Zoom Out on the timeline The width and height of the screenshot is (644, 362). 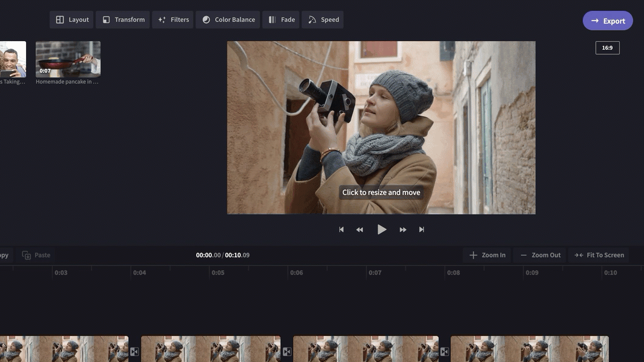tap(540, 255)
